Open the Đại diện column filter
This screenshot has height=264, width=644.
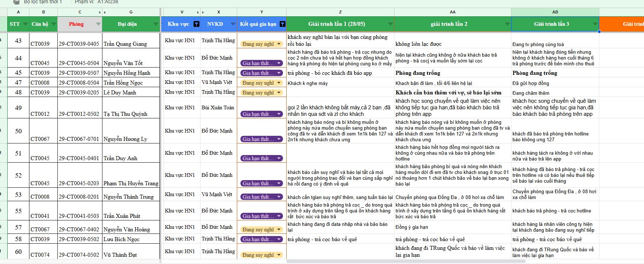(x=156, y=24)
